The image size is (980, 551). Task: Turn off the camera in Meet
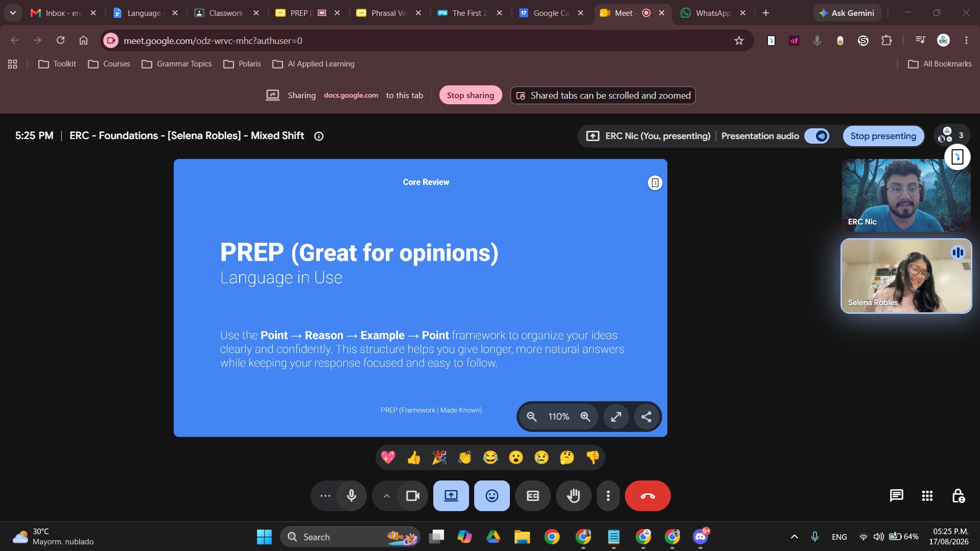click(413, 496)
